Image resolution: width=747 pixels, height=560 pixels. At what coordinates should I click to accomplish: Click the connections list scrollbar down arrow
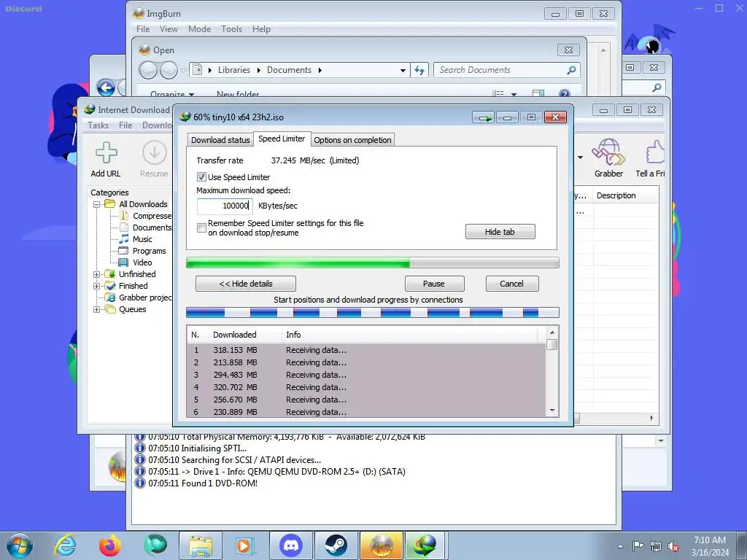point(552,411)
